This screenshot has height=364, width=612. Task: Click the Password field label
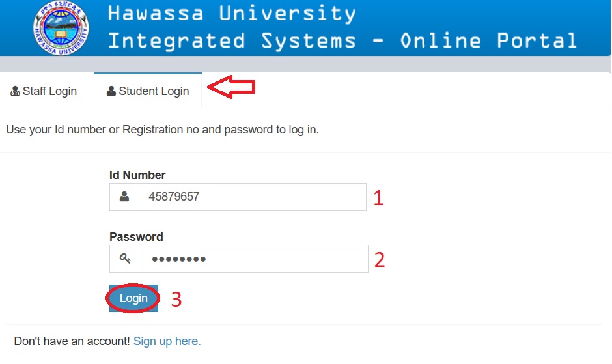136,236
